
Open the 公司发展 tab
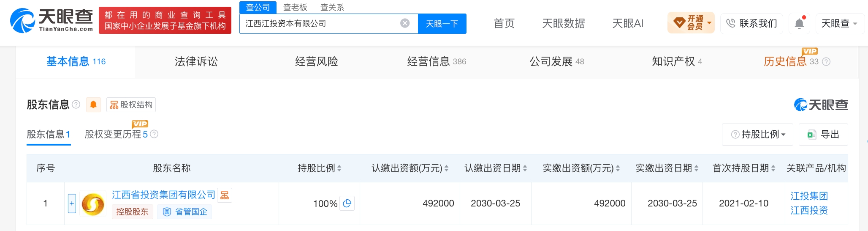557,62
